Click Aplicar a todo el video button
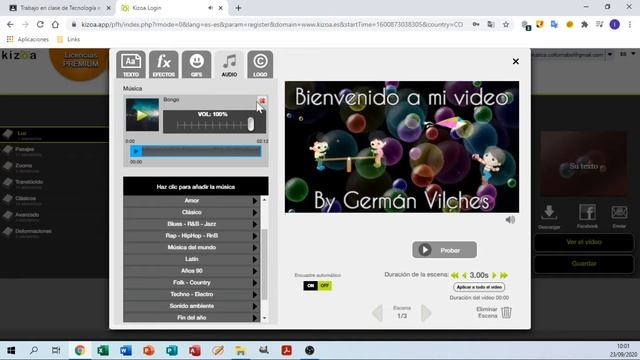This screenshot has height=360, width=640. pyautogui.click(x=479, y=287)
